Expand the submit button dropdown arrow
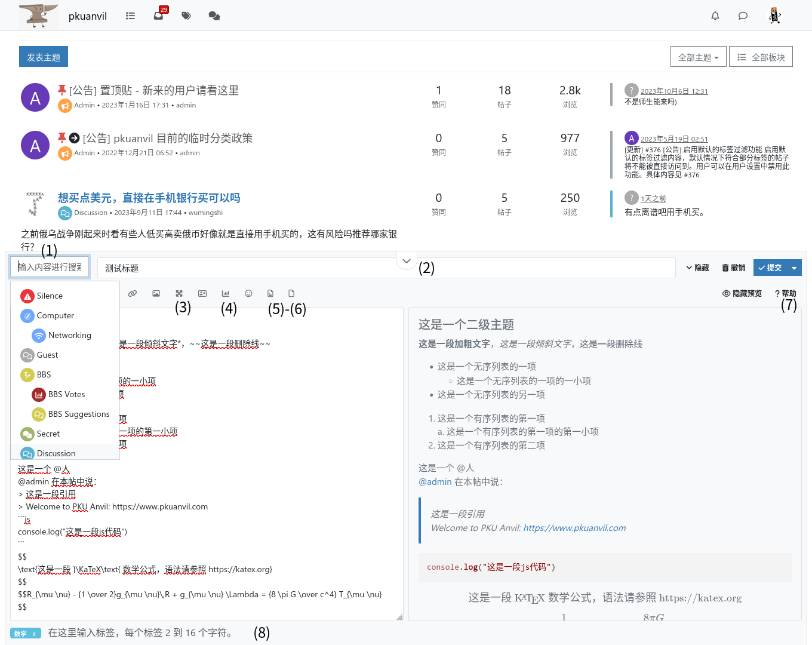 point(794,268)
